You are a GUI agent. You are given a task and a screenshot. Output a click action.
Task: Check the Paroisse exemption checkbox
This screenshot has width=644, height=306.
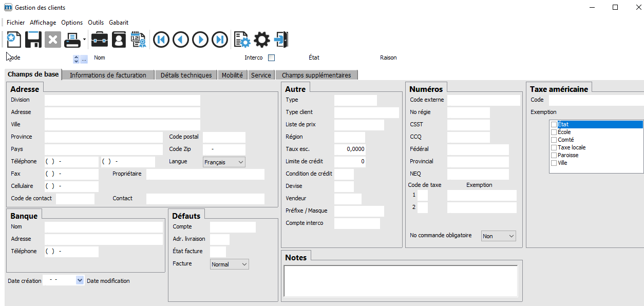[554, 155]
